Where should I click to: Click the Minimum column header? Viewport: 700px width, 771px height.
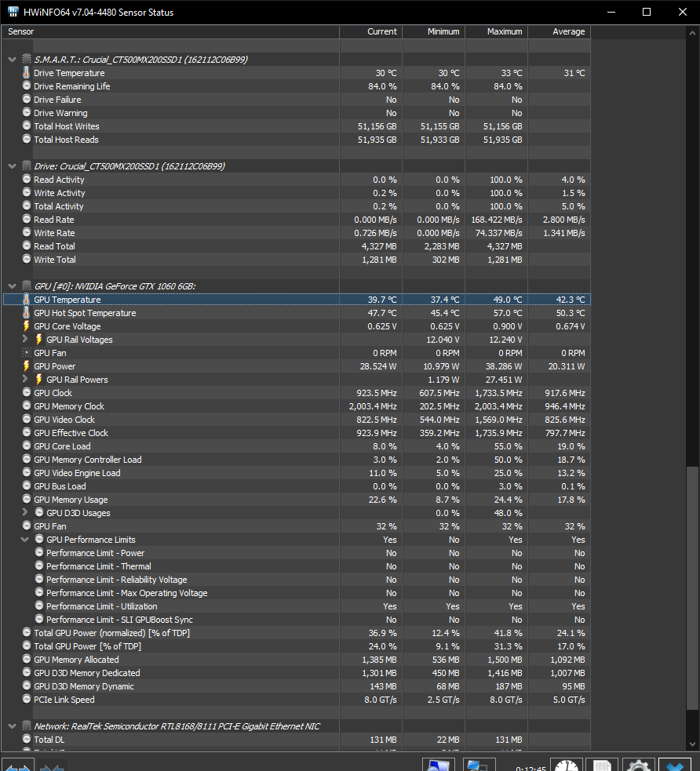point(434,31)
